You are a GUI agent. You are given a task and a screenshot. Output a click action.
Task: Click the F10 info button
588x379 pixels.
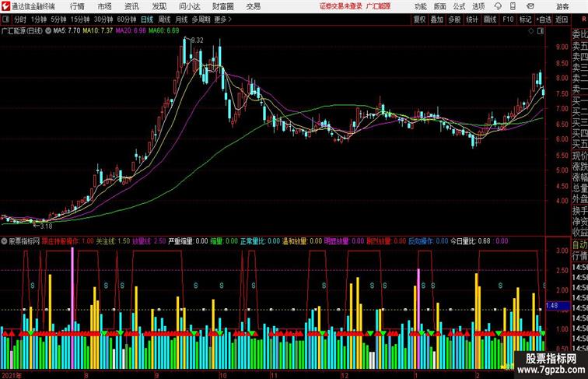point(508,19)
